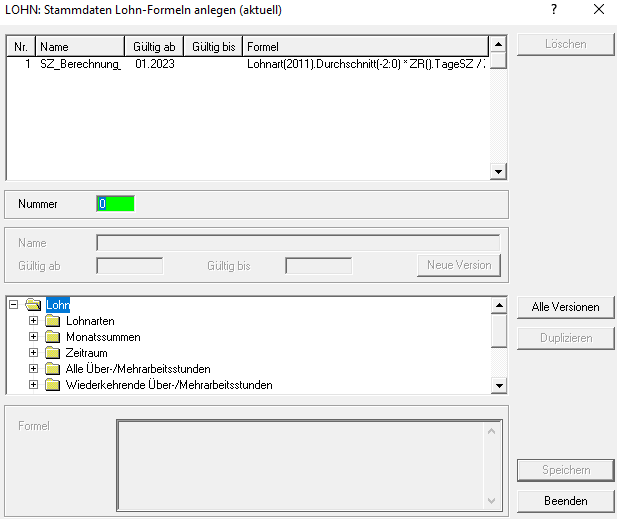Sort list by Name column header
Screen dimensions: 617x519
(x=80, y=47)
